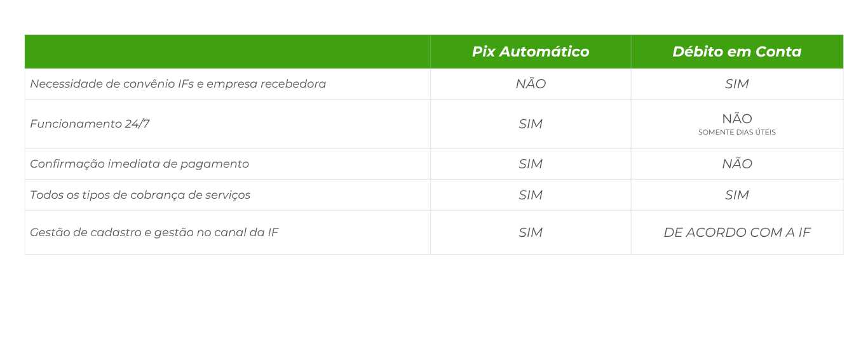
Task: Click the "DE ACORDO COM A IF" cell
Action: [x=736, y=232]
